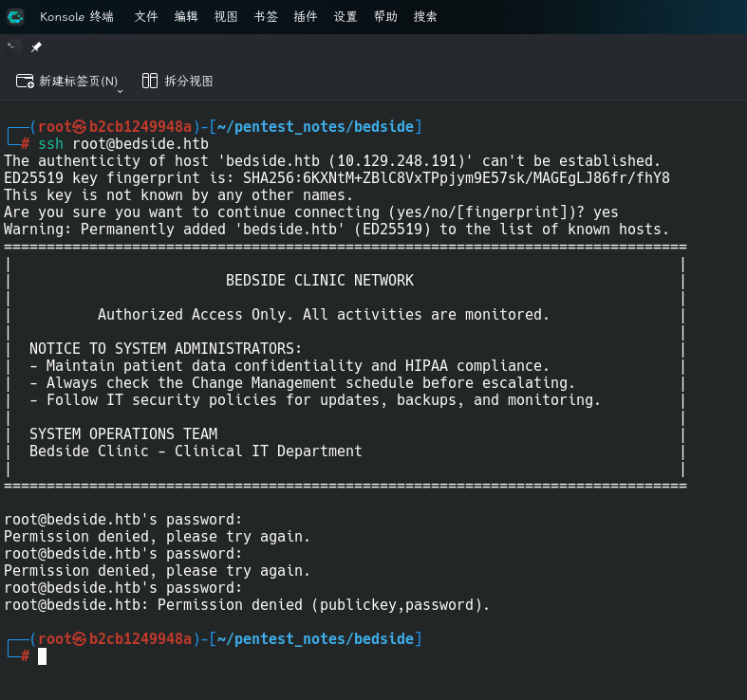Click 'Authorized Access Only. All activities are monitored.'
This screenshot has width=747, height=700.
coord(324,315)
